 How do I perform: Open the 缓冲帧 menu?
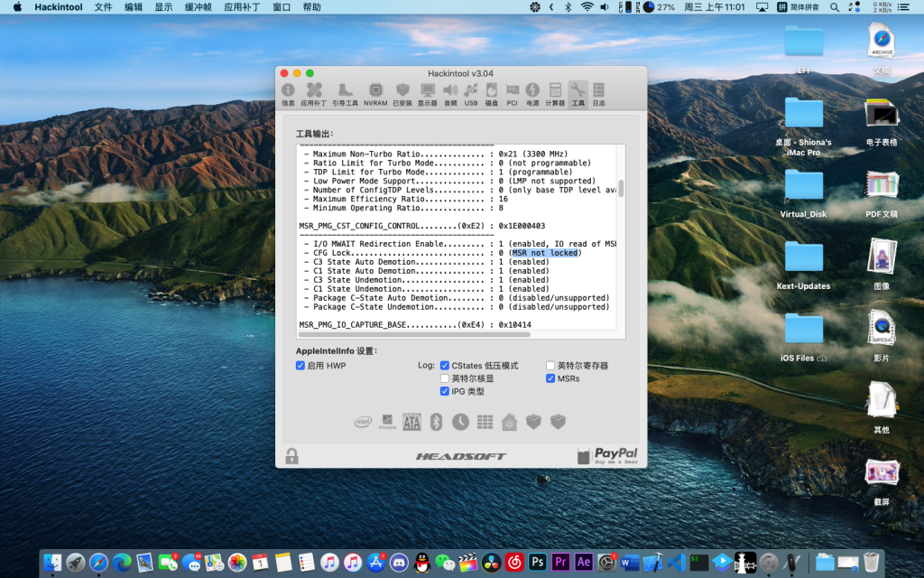[x=199, y=7]
